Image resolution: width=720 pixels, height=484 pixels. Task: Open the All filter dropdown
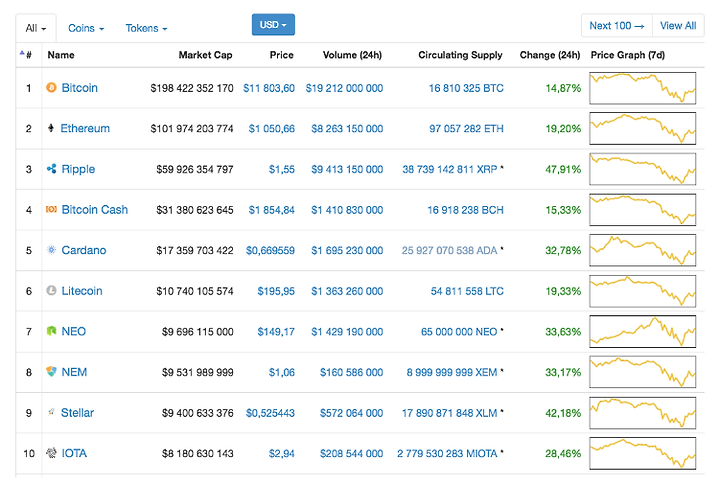tap(36, 28)
